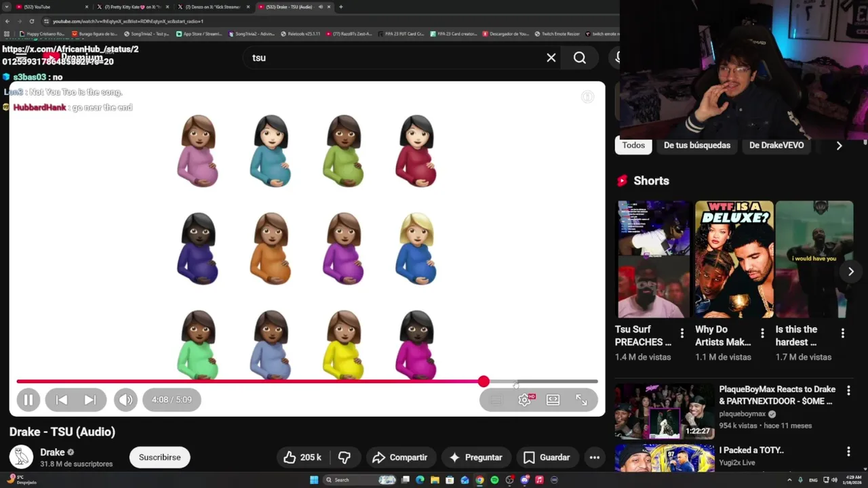Show more filter chips with right arrow
Viewport: 868px width, 488px height.
click(839, 145)
